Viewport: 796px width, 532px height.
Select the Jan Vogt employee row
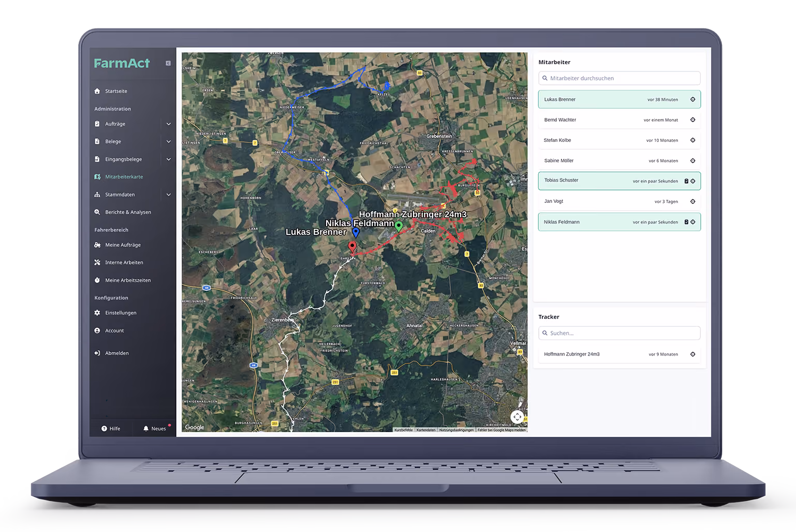[619, 202]
